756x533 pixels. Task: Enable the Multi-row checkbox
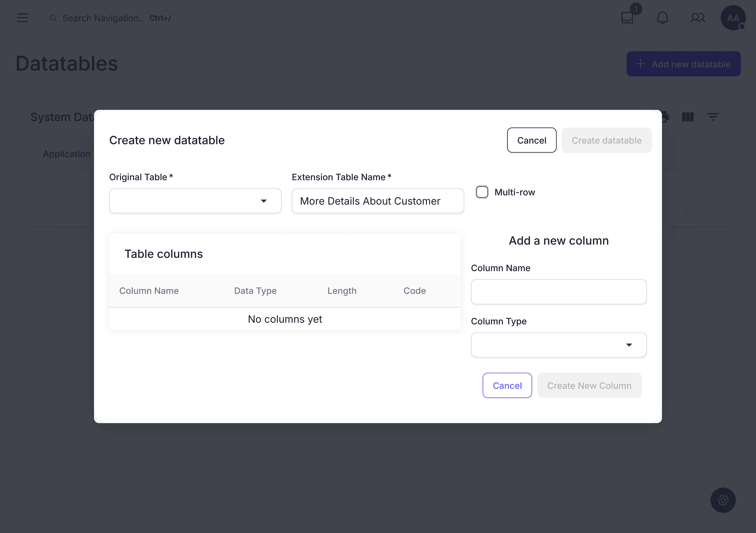coord(482,192)
